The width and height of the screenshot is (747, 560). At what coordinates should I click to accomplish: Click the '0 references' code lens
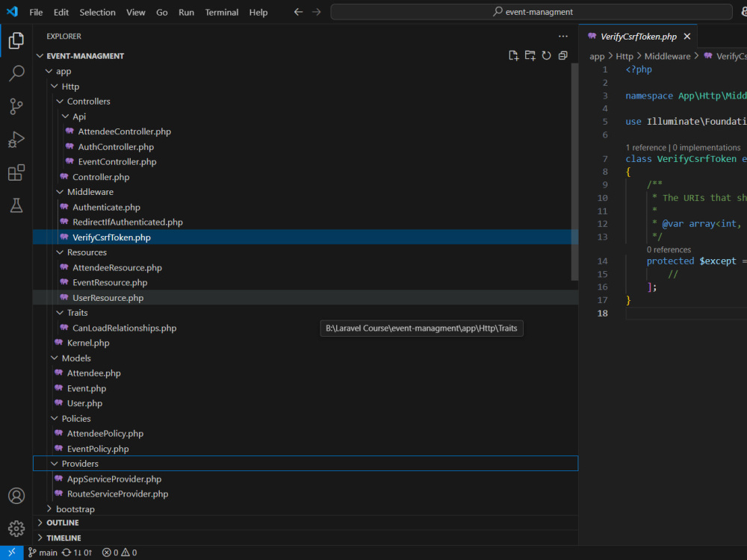[669, 249]
